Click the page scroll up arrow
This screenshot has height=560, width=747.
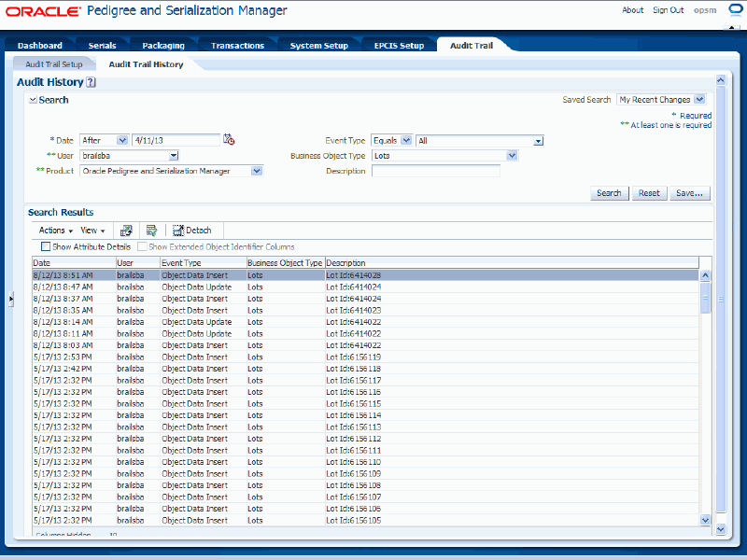(721, 80)
